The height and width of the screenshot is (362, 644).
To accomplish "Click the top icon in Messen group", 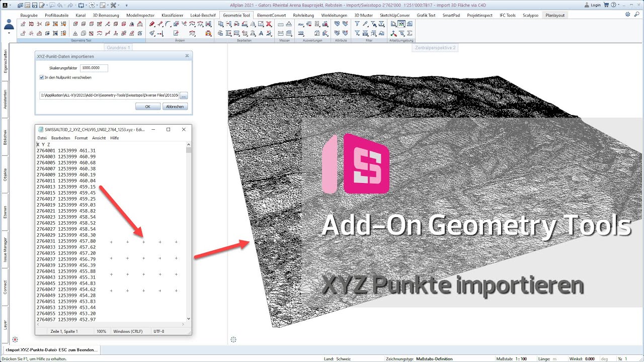I will (x=281, y=24).
